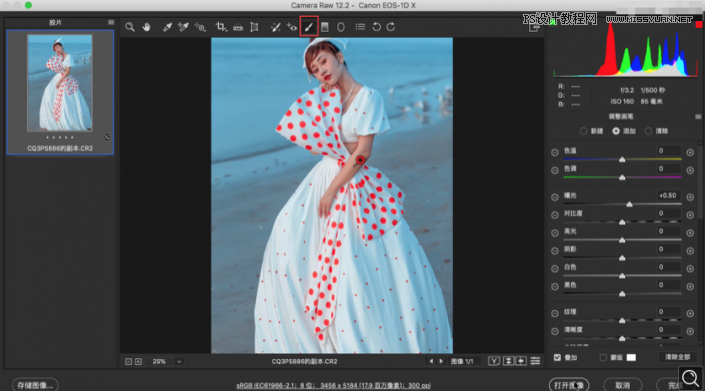
Task: Choose the Red Eye Removal tool
Action: click(x=292, y=27)
